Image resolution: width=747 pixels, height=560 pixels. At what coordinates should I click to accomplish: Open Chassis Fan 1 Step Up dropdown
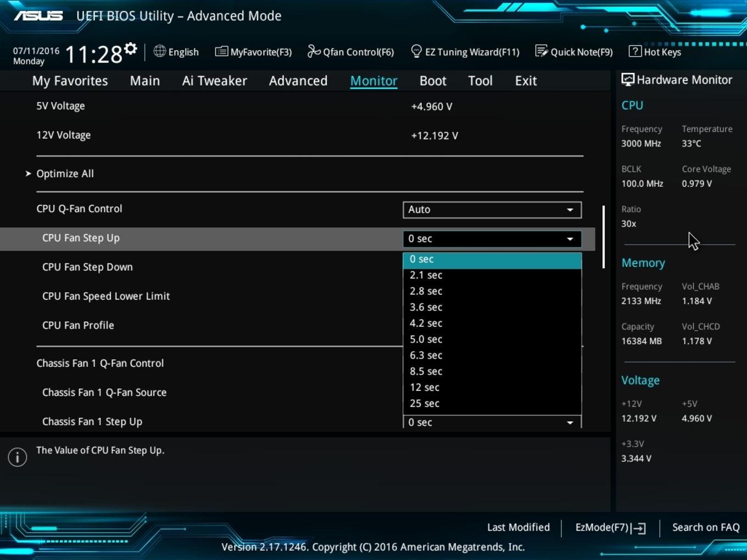492,422
